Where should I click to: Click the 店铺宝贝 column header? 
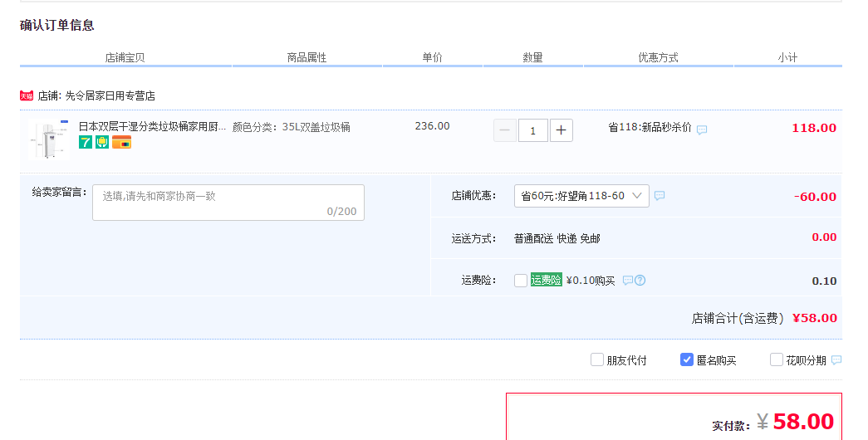(x=125, y=57)
